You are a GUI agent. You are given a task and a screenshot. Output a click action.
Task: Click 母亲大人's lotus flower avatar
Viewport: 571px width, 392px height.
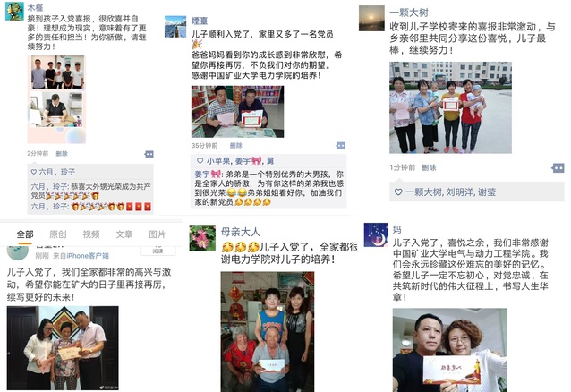(x=202, y=238)
